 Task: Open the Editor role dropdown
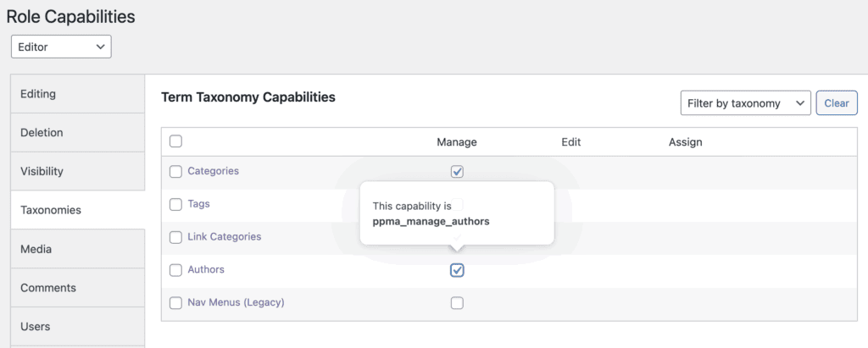click(x=61, y=47)
